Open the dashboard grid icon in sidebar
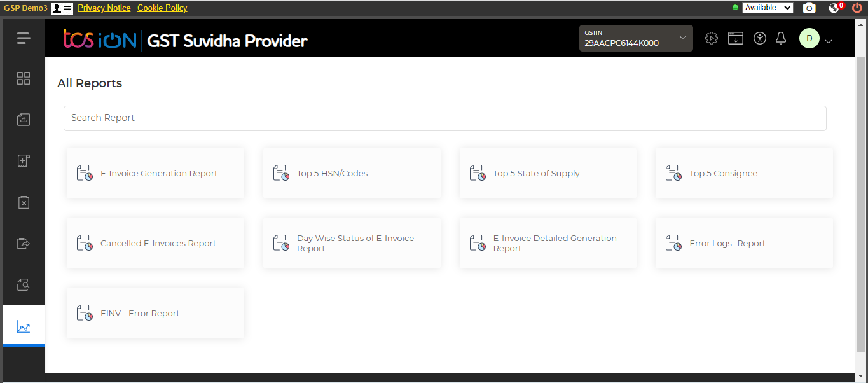Image resolution: width=868 pixels, height=383 pixels. (x=24, y=78)
